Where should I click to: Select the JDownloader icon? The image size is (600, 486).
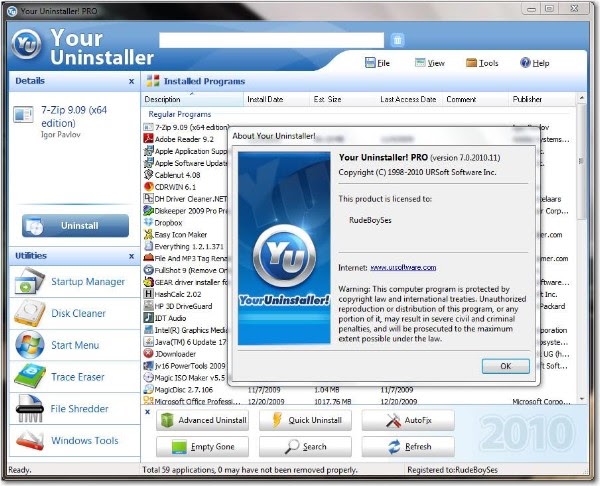148,354
